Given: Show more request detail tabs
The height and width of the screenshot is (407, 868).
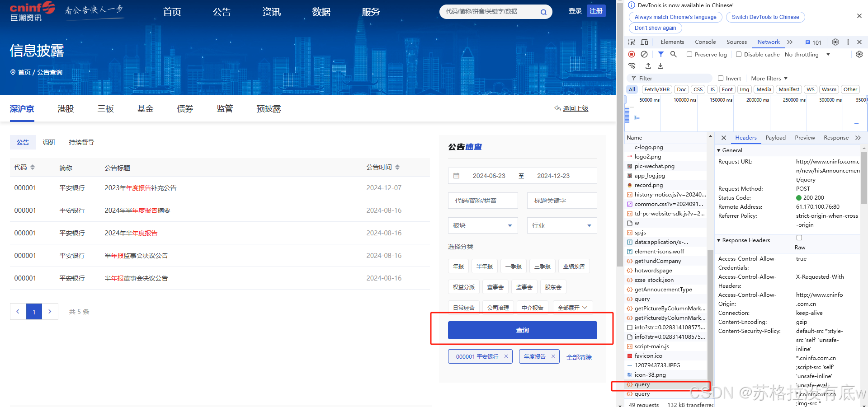Looking at the screenshot, I should coord(858,138).
